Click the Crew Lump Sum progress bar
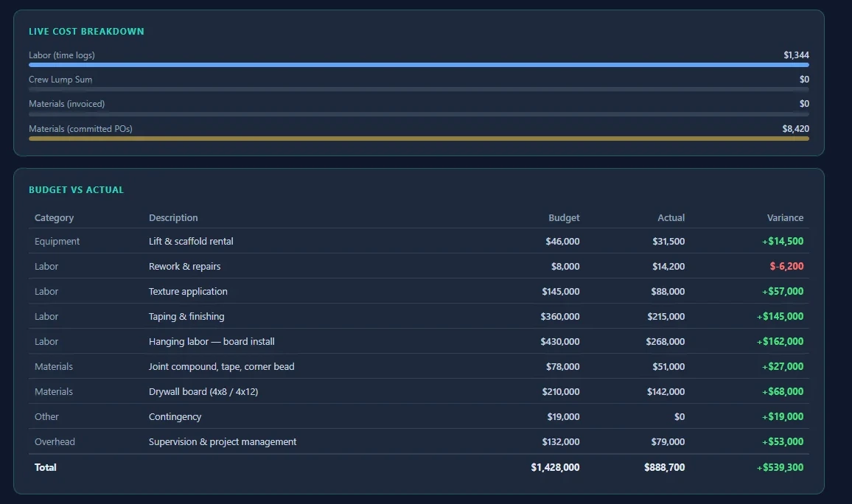The width and height of the screenshot is (852, 504). [x=419, y=89]
